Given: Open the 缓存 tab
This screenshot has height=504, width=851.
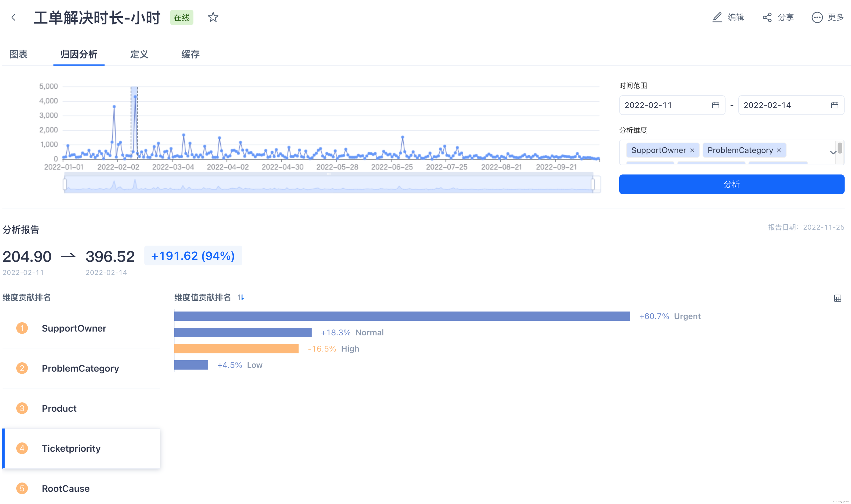Looking at the screenshot, I should [x=190, y=54].
